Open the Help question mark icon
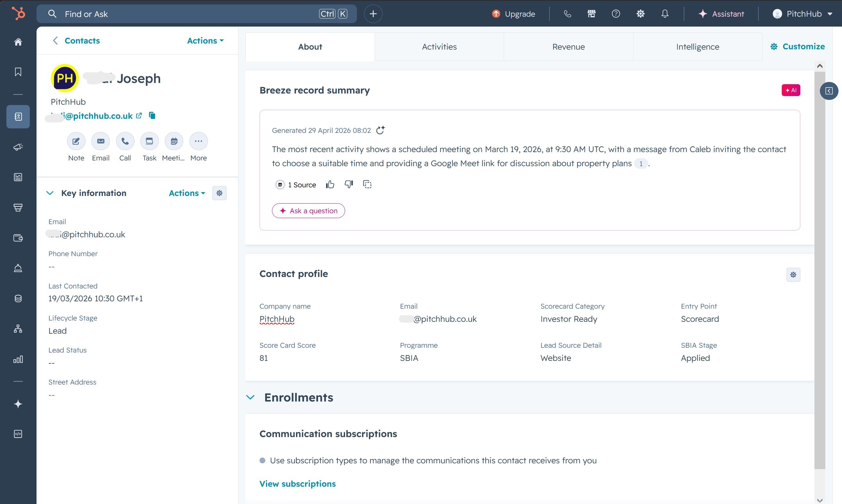Screen dimensions: 842x504 pos(616,14)
